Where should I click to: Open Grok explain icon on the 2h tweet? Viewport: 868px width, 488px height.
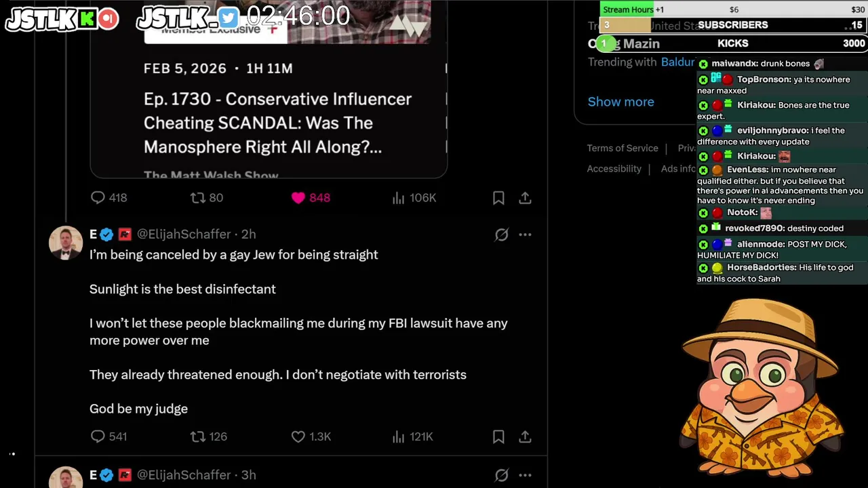[x=501, y=235]
